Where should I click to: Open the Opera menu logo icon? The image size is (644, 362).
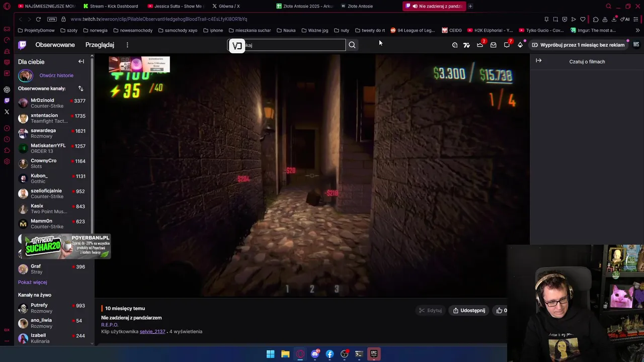click(7, 6)
